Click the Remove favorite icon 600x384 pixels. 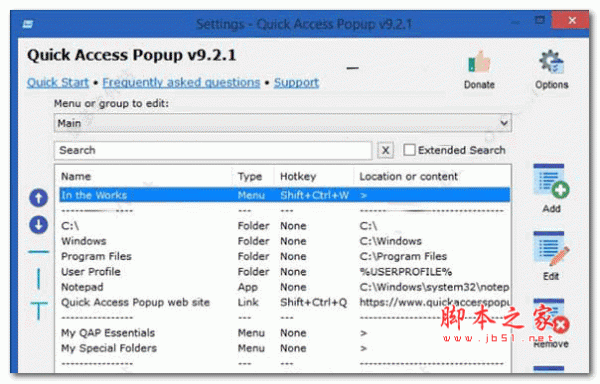coord(551,317)
